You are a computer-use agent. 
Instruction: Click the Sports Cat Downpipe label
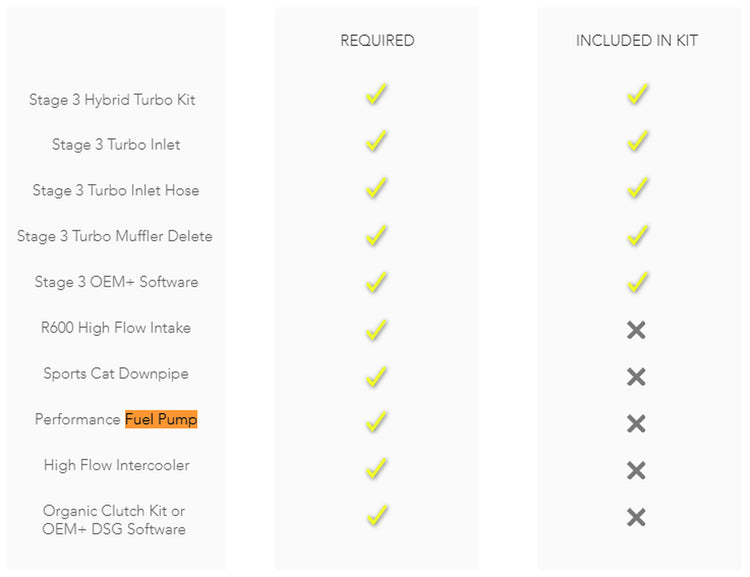tap(116, 374)
